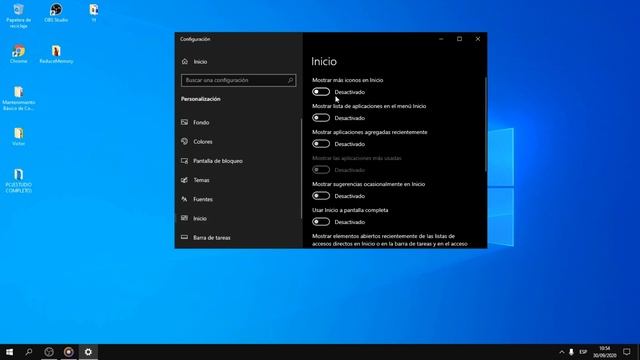Click the Inicio page title heading

tap(324, 62)
